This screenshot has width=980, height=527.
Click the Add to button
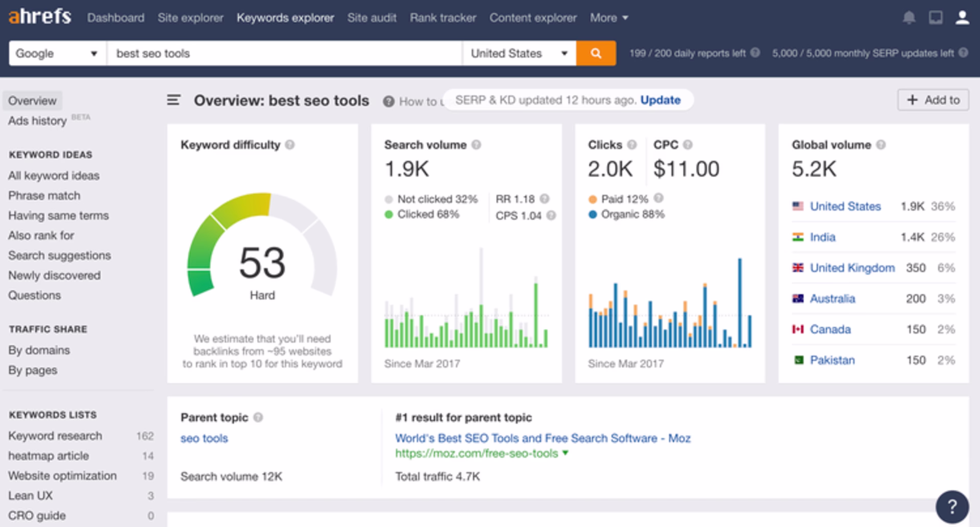933,100
